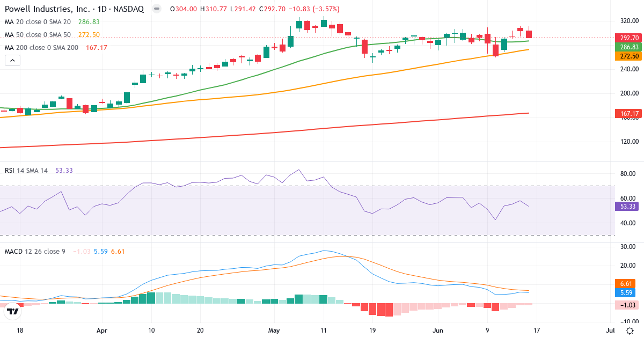Collapse the indicator legend chevron

12,61
